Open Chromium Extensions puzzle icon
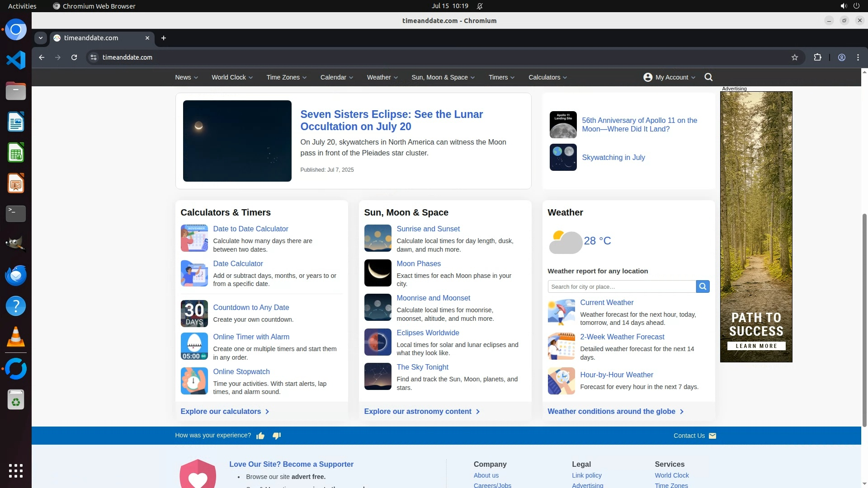Image resolution: width=868 pixels, height=488 pixels. pyautogui.click(x=817, y=57)
